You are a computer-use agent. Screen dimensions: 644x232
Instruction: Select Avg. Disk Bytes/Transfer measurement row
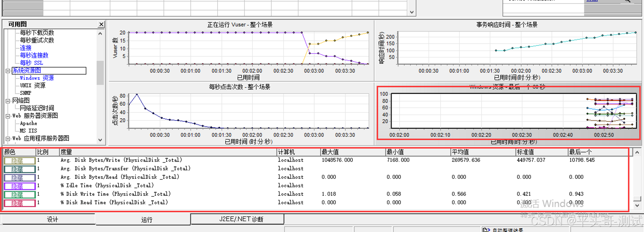pyautogui.click(x=316, y=169)
